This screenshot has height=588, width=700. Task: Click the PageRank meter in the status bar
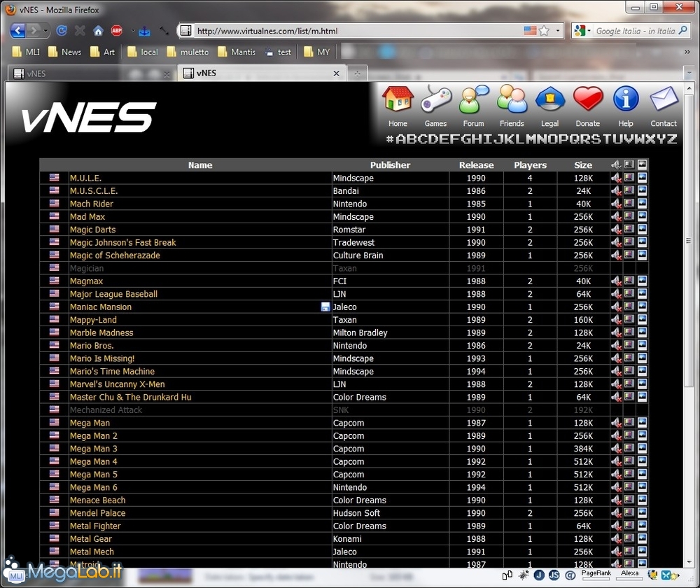pyautogui.click(x=596, y=575)
